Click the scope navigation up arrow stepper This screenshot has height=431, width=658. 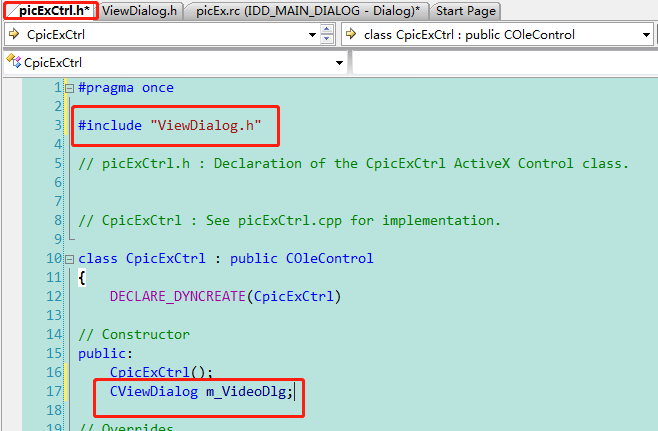pos(327,29)
